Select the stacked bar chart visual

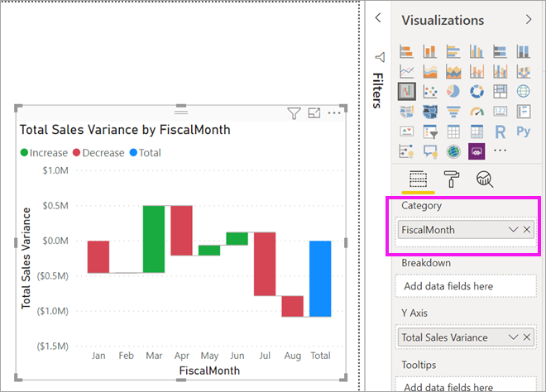[406, 51]
